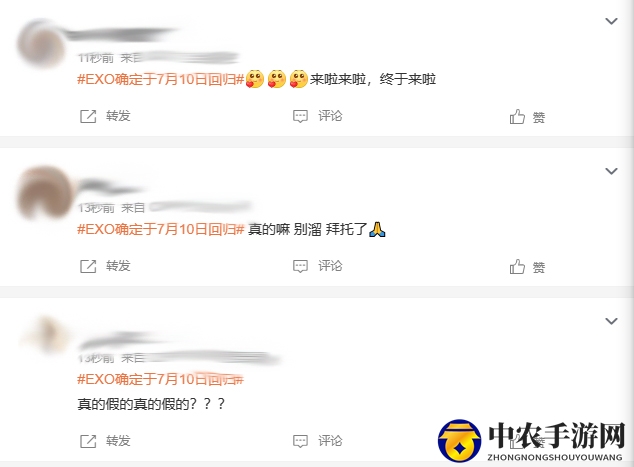Like the second post with thumbs-up
Image resolution: width=634 pixels, height=467 pixels.
coord(517,266)
